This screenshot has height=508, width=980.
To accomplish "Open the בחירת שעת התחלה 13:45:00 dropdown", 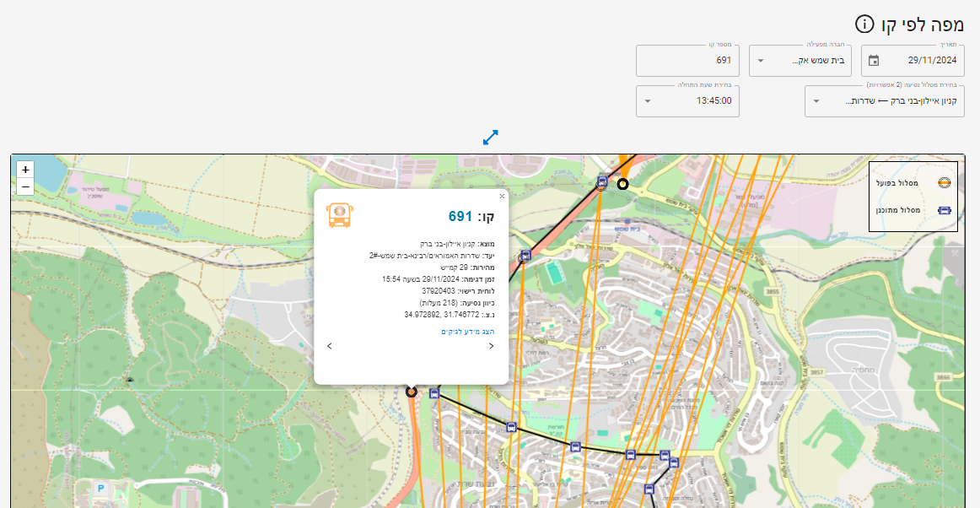I will (x=687, y=100).
